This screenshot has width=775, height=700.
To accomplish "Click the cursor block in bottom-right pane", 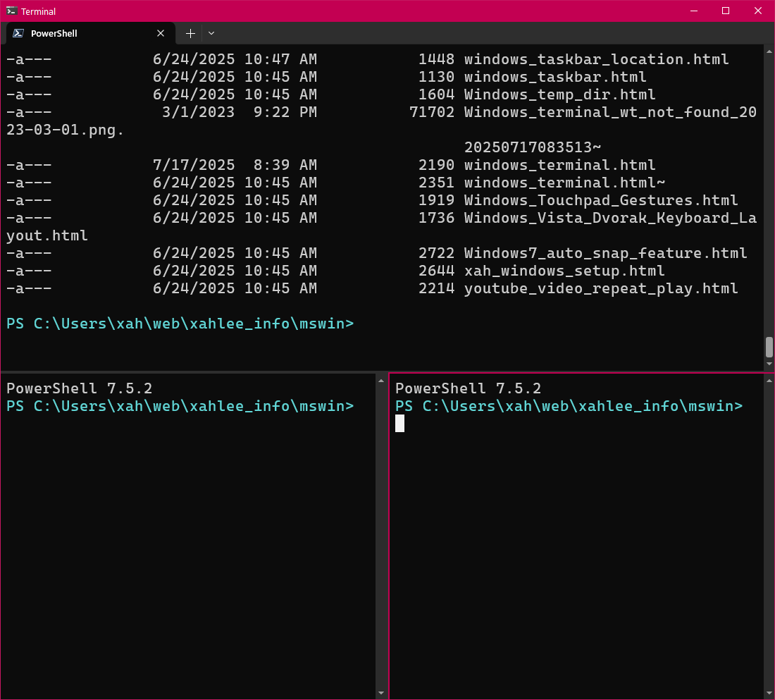I will tap(400, 424).
